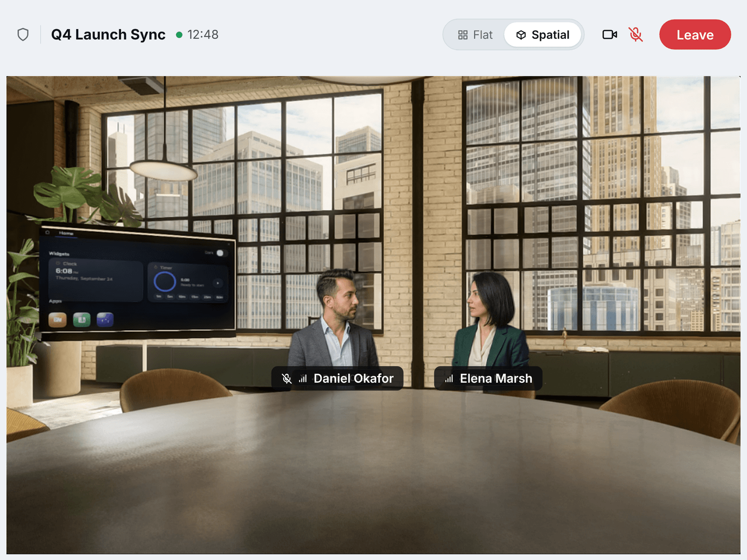Leave the meeting
The height and width of the screenshot is (560, 747).
click(x=695, y=35)
